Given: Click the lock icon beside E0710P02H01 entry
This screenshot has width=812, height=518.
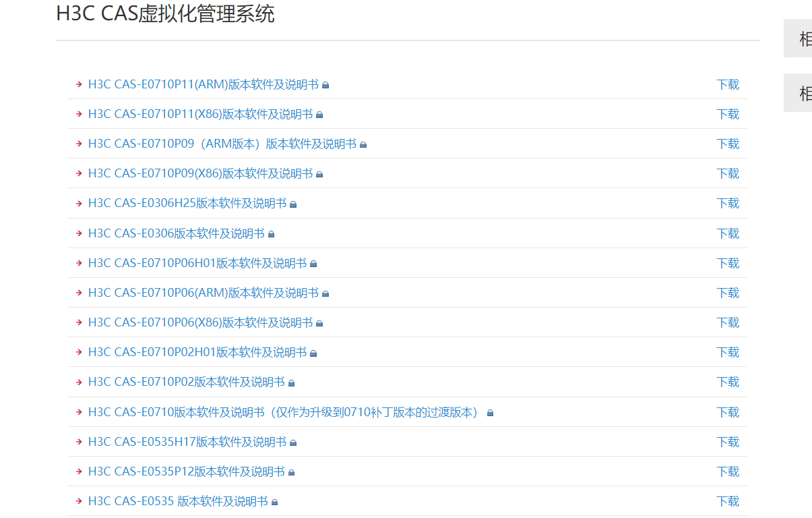Looking at the screenshot, I should pos(313,353).
